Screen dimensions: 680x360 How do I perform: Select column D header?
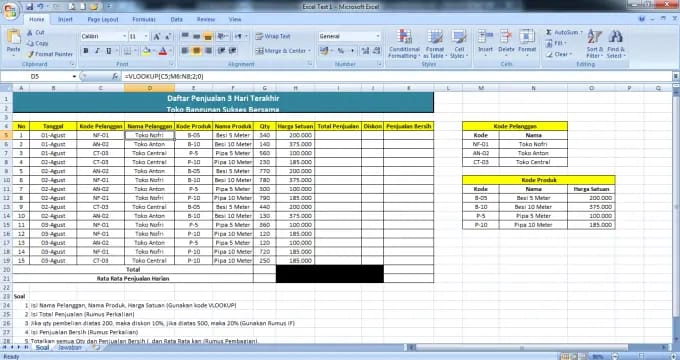[x=150, y=88]
